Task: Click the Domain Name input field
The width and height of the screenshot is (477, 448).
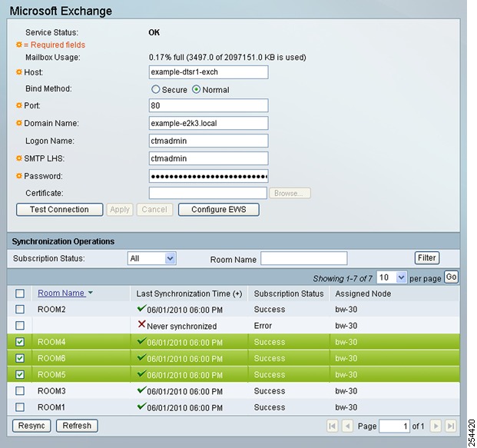Action: tap(208, 123)
